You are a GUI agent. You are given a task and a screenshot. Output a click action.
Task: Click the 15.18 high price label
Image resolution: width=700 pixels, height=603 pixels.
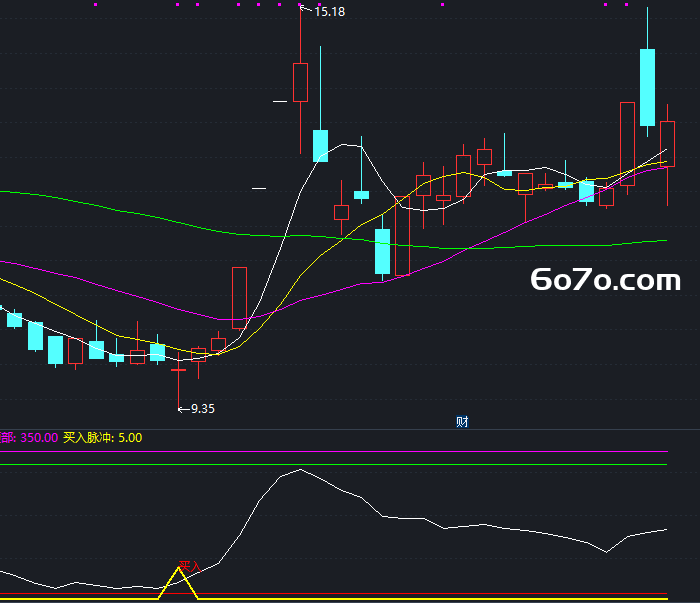point(329,12)
